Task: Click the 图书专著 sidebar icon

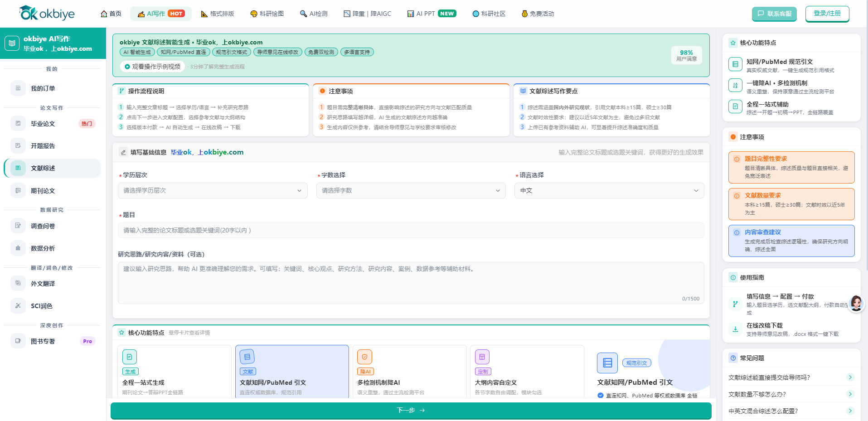Action: point(18,341)
